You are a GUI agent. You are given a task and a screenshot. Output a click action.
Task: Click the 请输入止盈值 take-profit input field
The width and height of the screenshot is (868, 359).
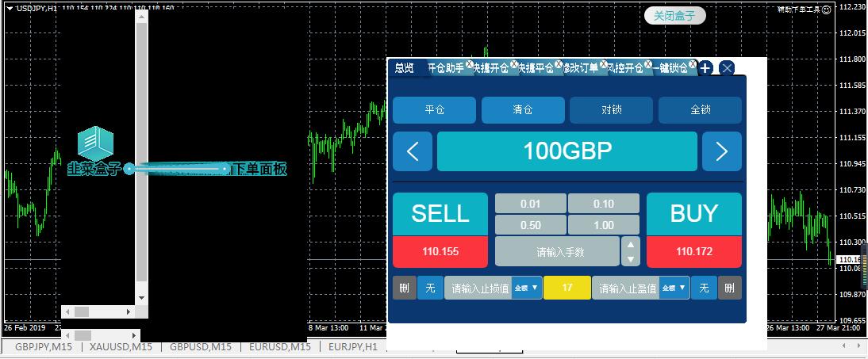[626, 288]
